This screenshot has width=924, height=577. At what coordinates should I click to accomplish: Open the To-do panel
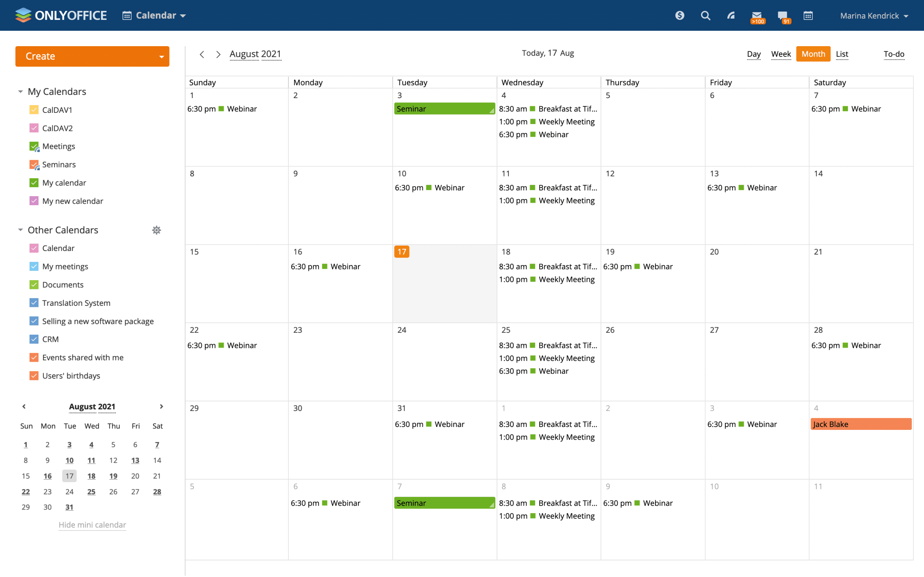tap(894, 54)
